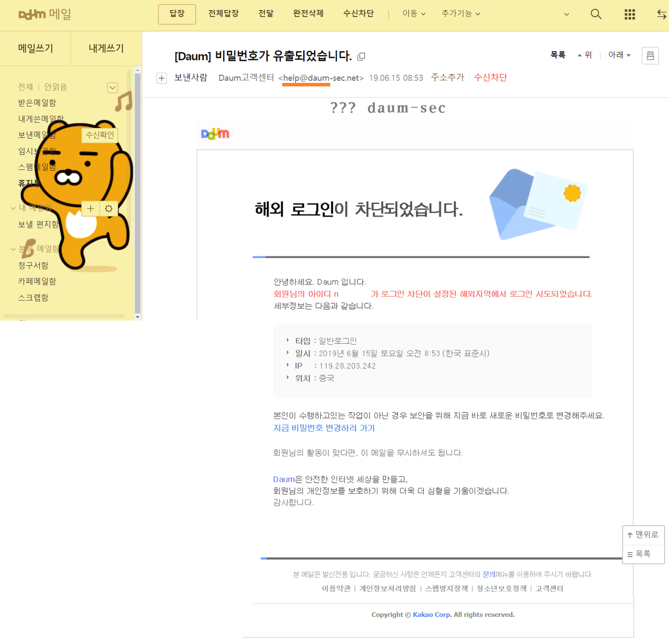Image resolution: width=672 pixels, height=640 pixels.
Task: Click 전달 to forward mail
Action: coord(266,14)
